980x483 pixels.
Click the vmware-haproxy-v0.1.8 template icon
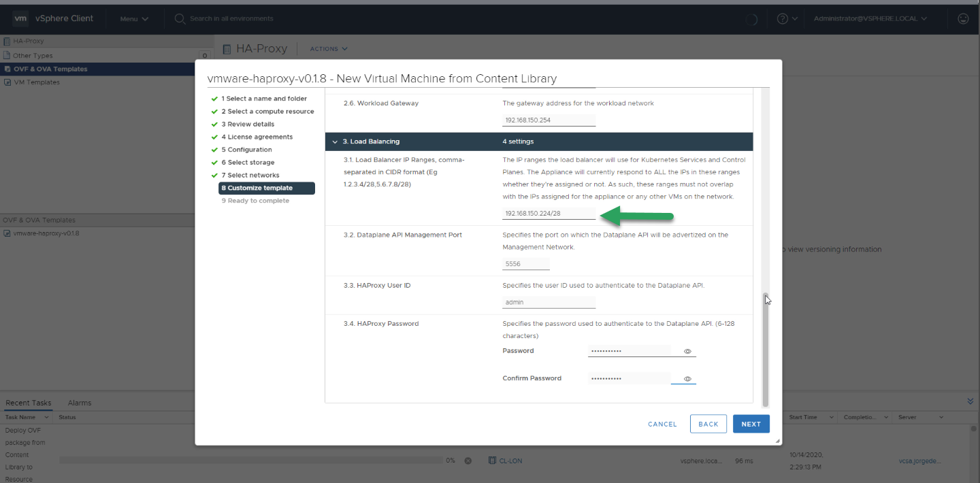click(x=7, y=233)
